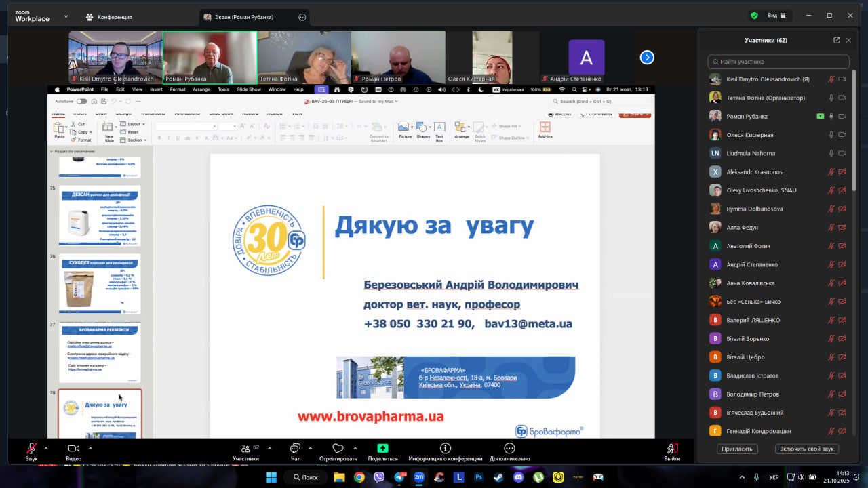Click Включить свой звук button

click(x=807, y=449)
